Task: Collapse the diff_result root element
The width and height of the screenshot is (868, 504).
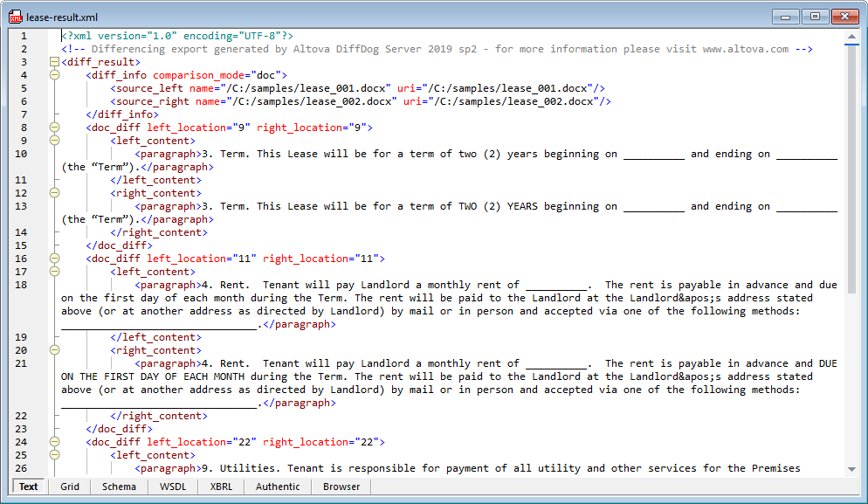Action: point(53,62)
